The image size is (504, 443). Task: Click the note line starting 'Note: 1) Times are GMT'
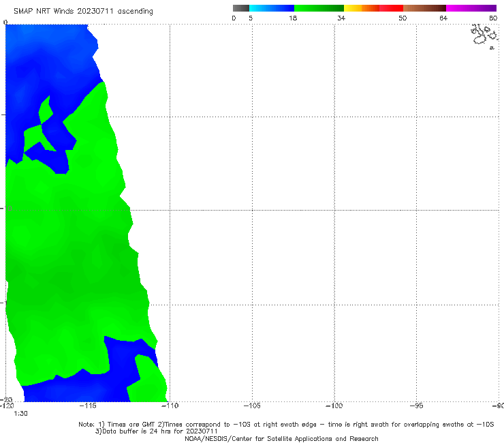pos(286,425)
